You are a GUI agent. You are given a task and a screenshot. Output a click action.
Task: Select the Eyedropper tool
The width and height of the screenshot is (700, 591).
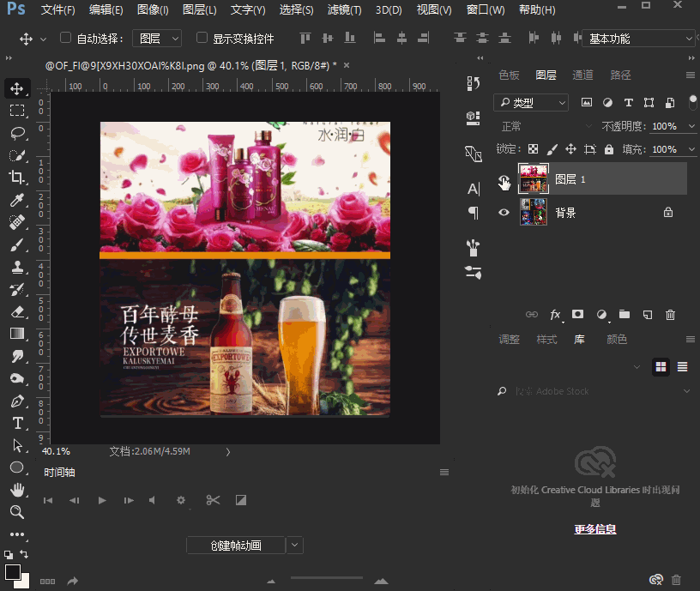(19, 200)
